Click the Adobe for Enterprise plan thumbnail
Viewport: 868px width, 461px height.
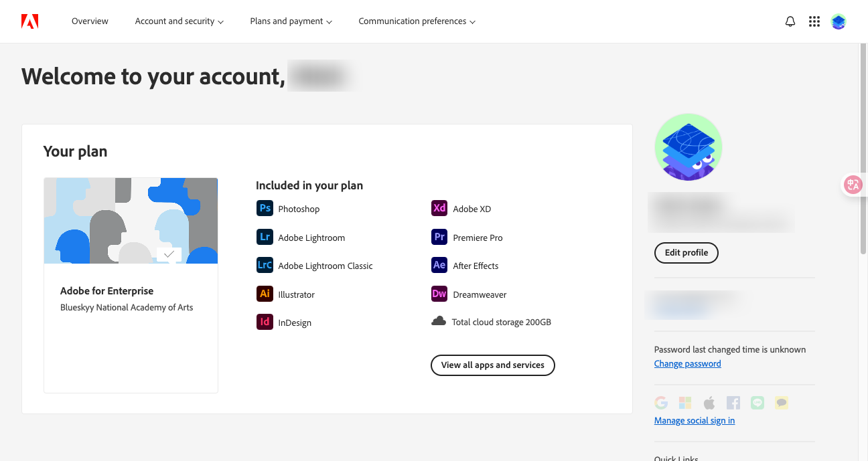[131, 221]
